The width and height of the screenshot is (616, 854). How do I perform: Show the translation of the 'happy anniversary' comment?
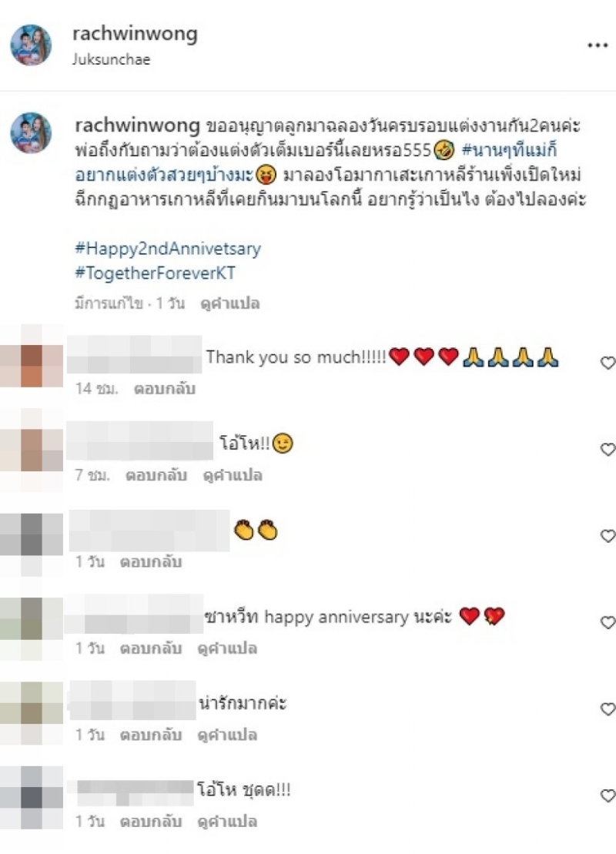[227, 648]
